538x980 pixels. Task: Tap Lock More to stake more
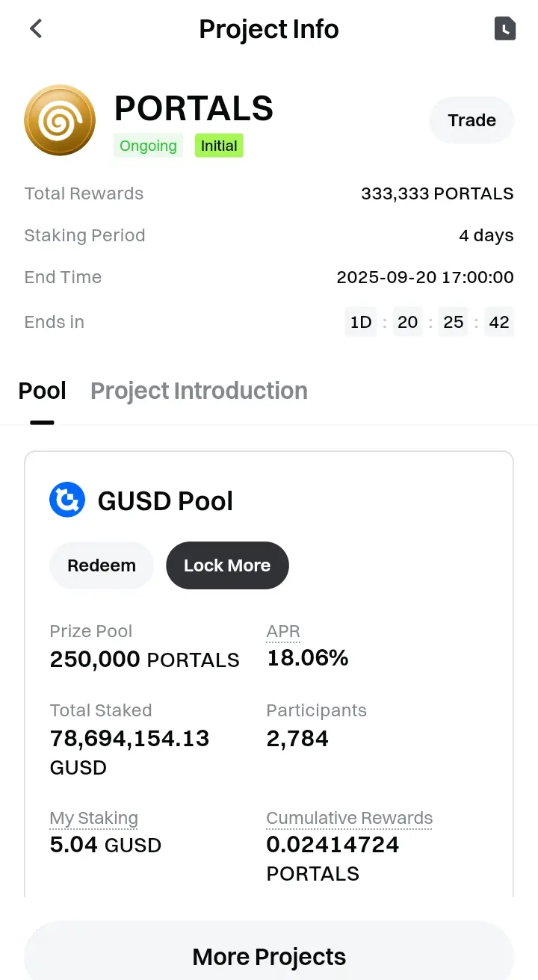pos(227,565)
